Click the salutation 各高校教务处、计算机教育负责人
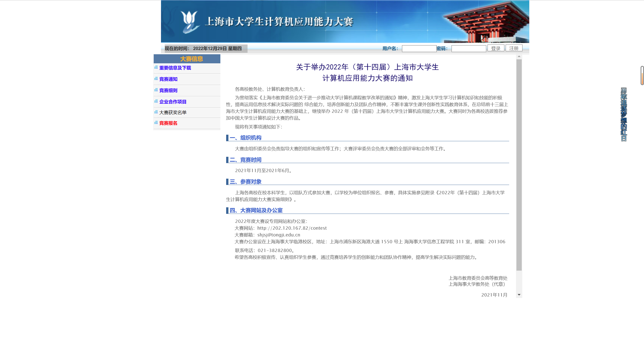 tap(269, 89)
